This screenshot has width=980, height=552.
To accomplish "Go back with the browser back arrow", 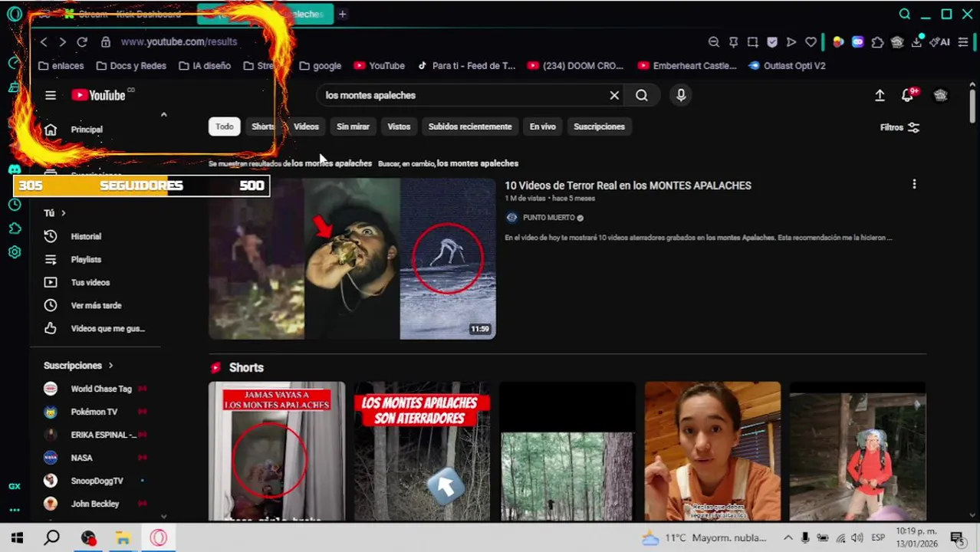I will (x=44, y=42).
